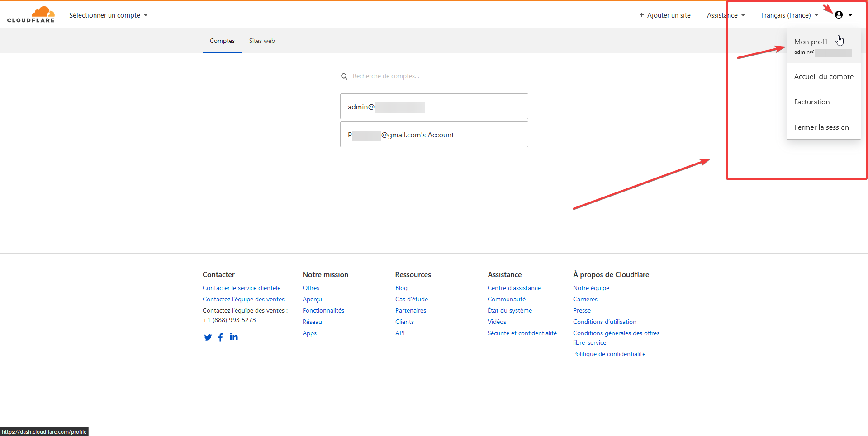Click the search magnifier icon
868x436 pixels.
tap(344, 76)
